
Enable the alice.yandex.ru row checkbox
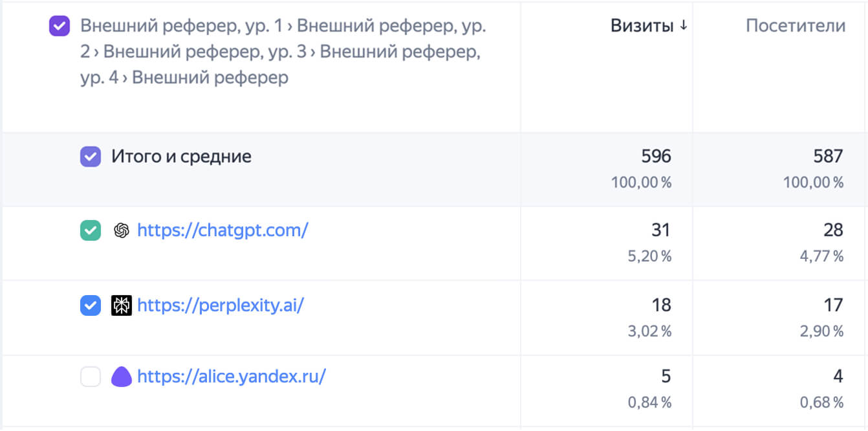(x=91, y=376)
